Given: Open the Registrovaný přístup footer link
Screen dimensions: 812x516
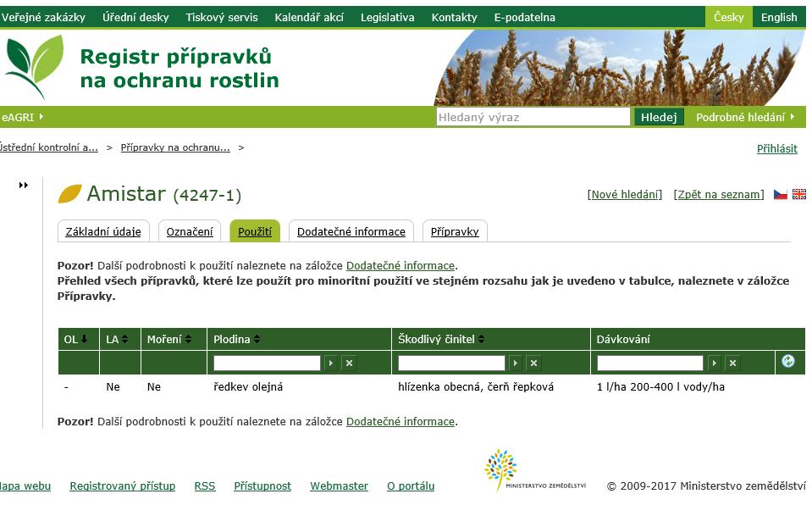Looking at the screenshot, I should (x=122, y=486).
